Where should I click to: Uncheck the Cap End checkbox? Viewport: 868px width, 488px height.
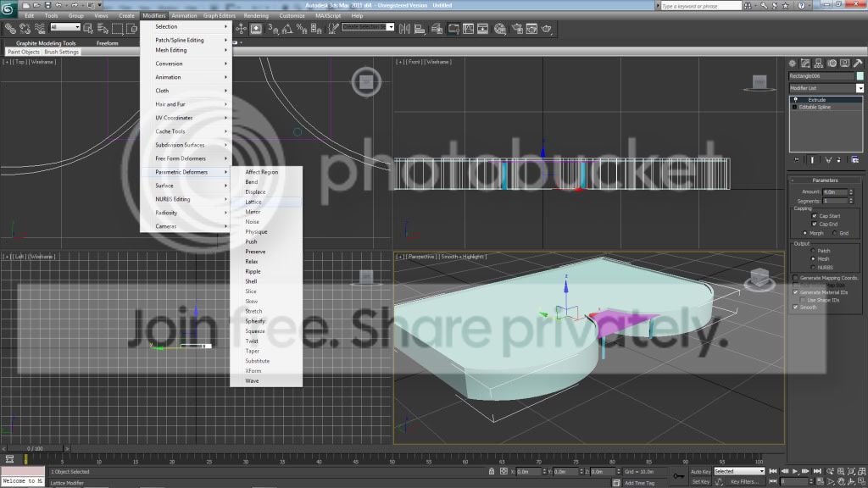point(815,224)
